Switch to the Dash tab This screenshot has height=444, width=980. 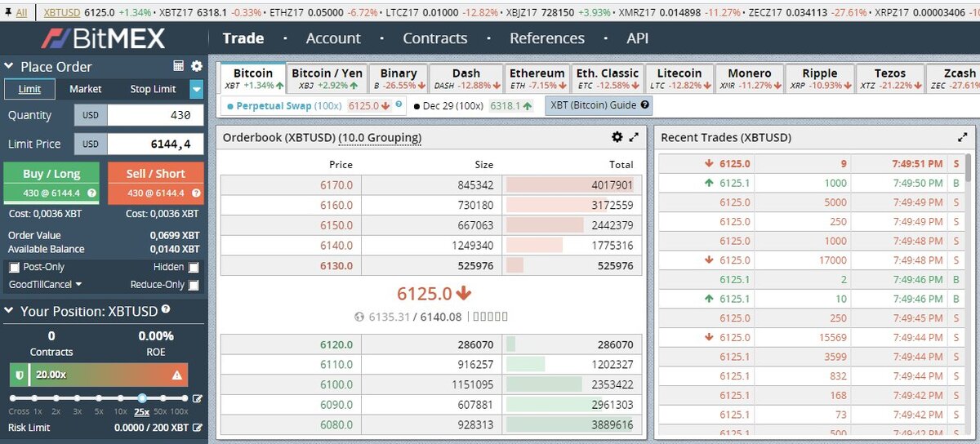click(x=465, y=78)
